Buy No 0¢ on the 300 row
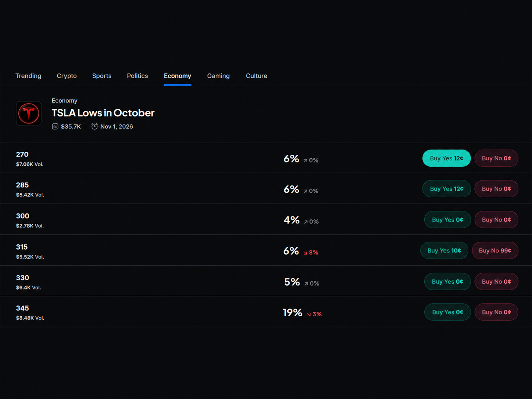 click(x=496, y=219)
